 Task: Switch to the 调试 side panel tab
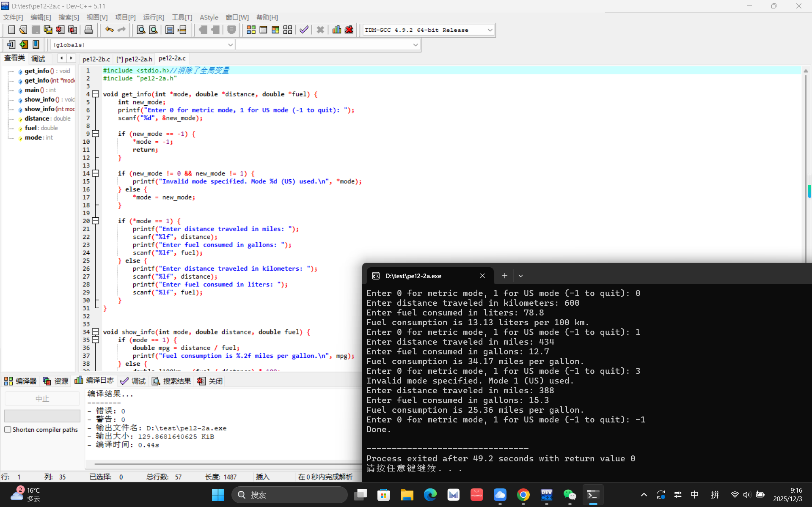coord(38,59)
